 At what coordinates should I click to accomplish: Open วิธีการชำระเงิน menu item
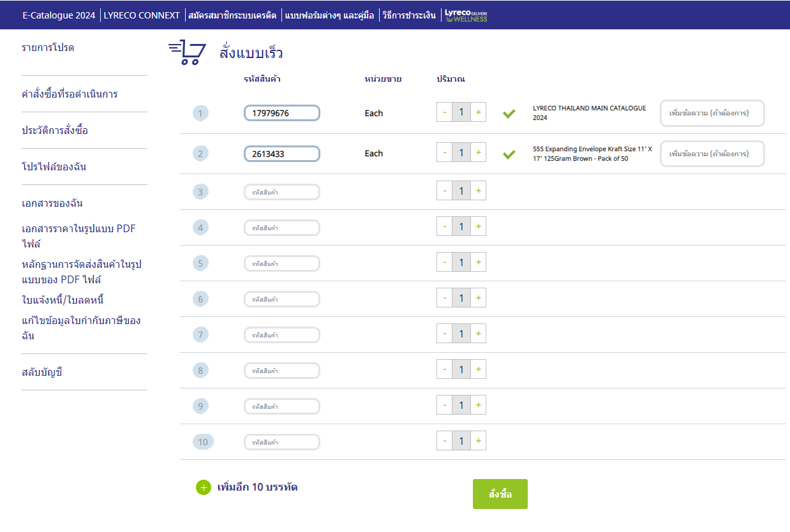click(x=409, y=15)
